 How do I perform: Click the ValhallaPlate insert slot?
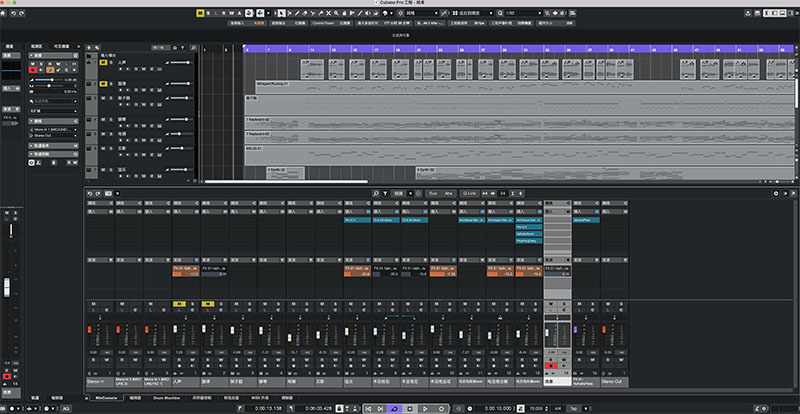[586, 220]
